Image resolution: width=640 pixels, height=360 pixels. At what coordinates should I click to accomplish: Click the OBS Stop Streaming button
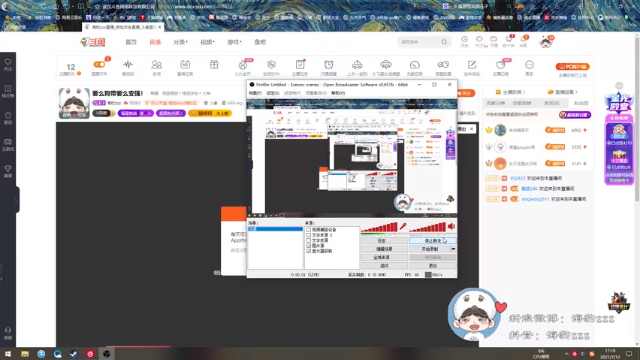[433, 241]
